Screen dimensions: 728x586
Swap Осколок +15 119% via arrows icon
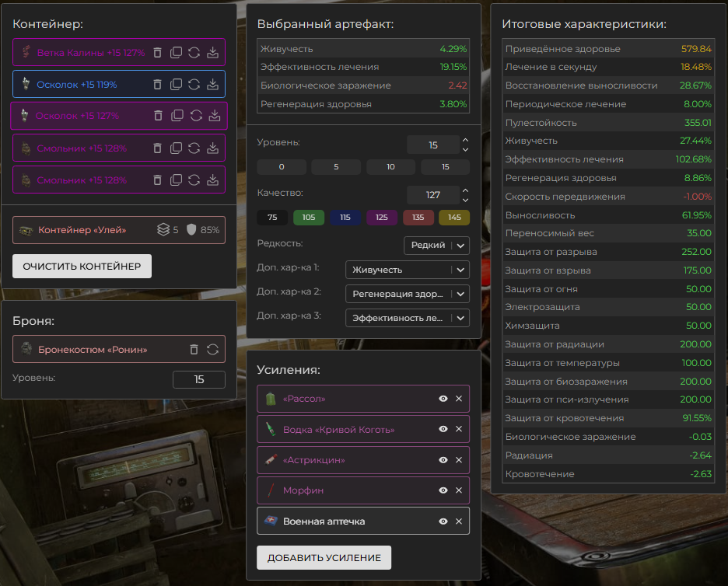[194, 85]
